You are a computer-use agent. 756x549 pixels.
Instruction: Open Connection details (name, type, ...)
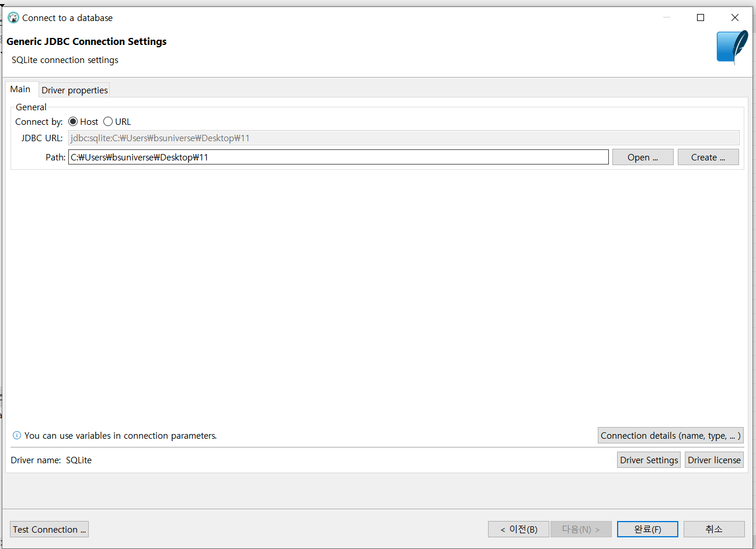click(x=671, y=435)
